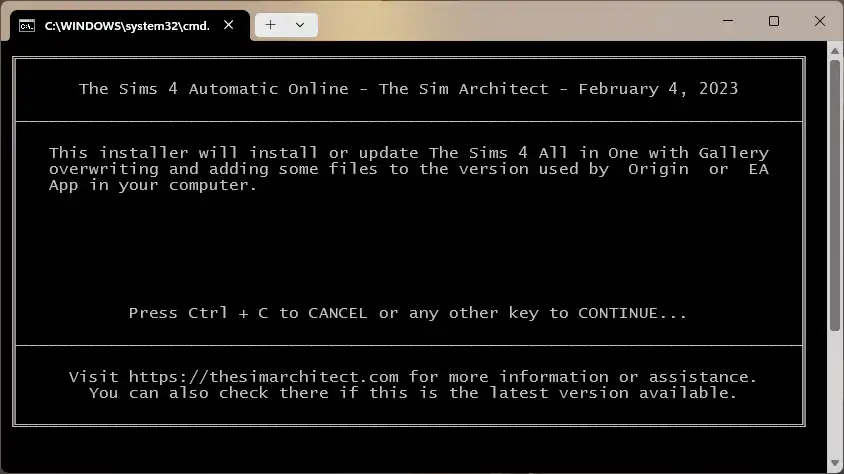
Task: Click the https://thesimarchitect.com URL text
Action: pos(263,377)
